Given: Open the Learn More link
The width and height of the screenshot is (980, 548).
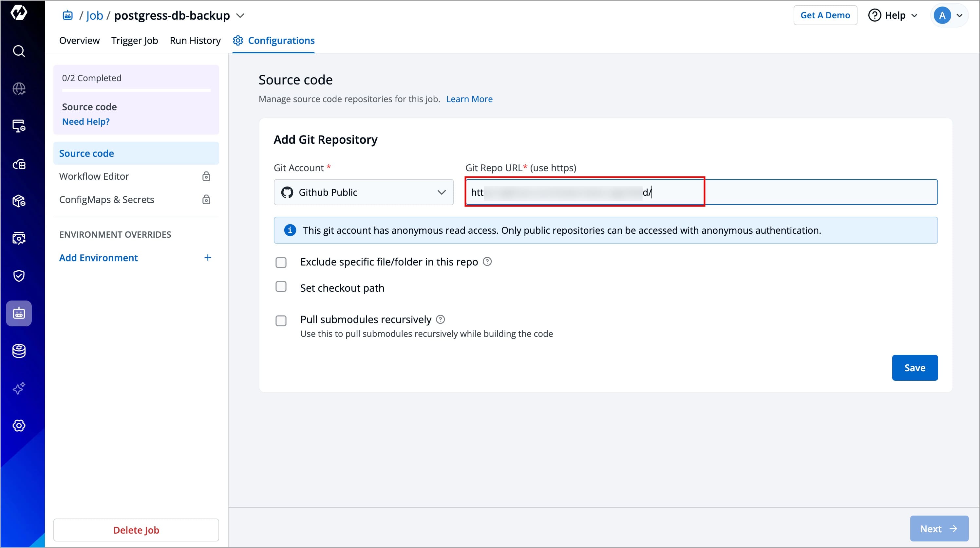Looking at the screenshot, I should click(x=469, y=99).
